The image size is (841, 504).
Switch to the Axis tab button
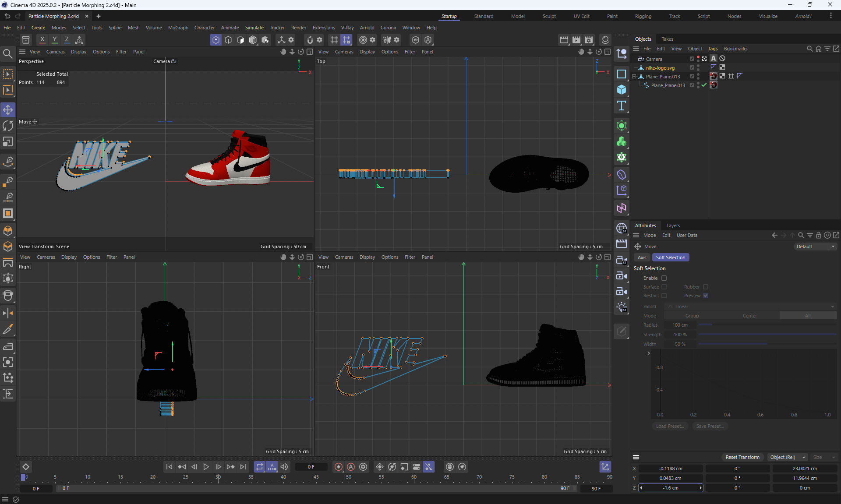(642, 257)
